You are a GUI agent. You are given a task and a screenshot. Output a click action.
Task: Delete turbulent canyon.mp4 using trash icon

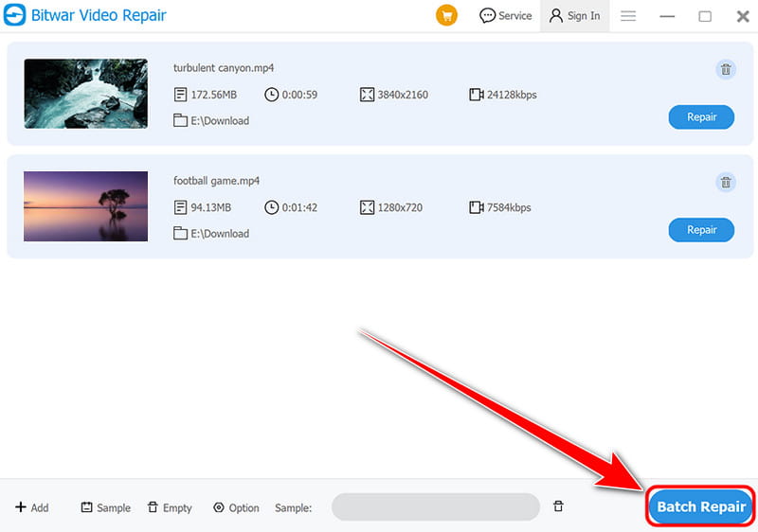click(725, 69)
